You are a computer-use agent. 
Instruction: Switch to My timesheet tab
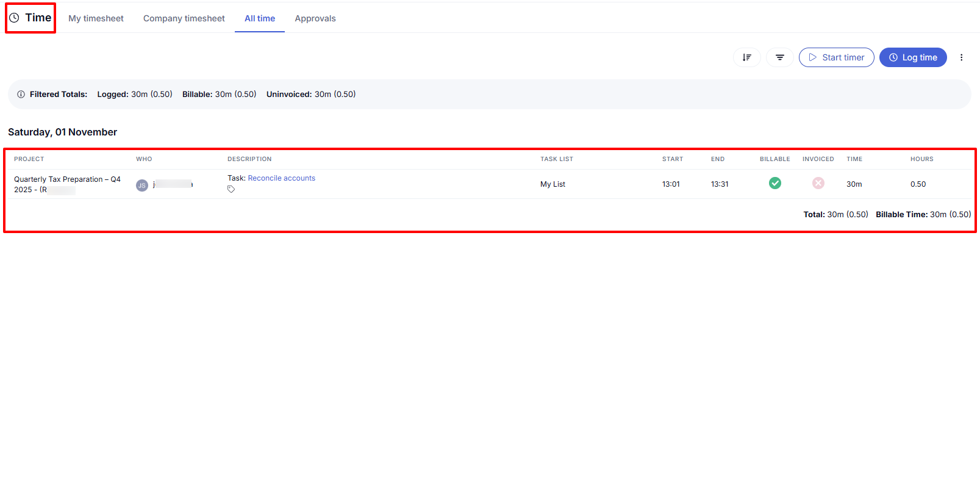point(96,18)
